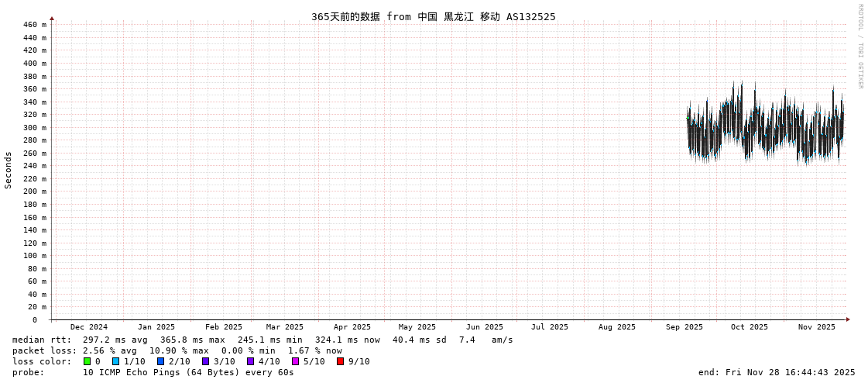The width and height of the screenshot is (868, 383).
Task: Select the magenta 5/10 loss swatch
Action: click(295, 361)
